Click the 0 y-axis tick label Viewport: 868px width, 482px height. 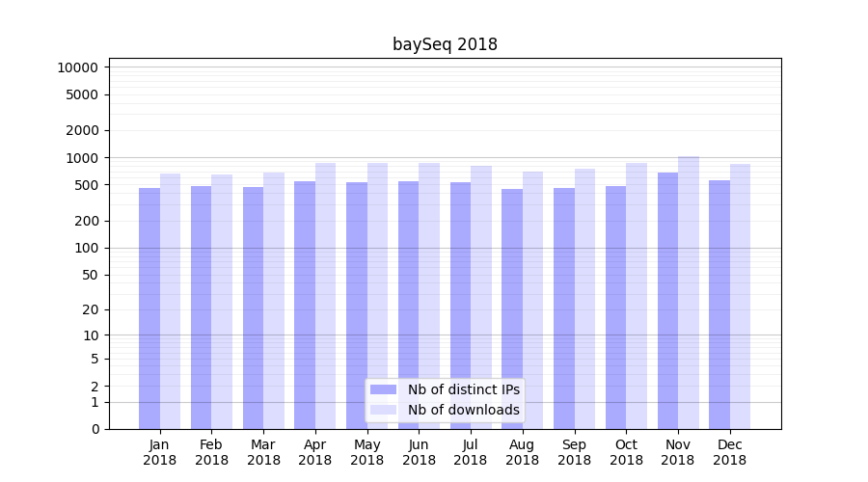point(95,429)
